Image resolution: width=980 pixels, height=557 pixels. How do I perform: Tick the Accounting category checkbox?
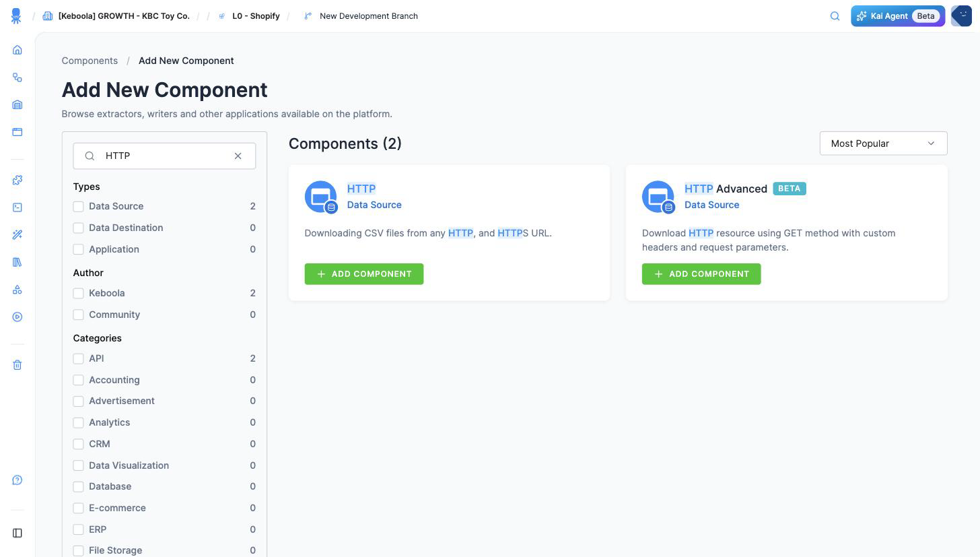(79, 381)
